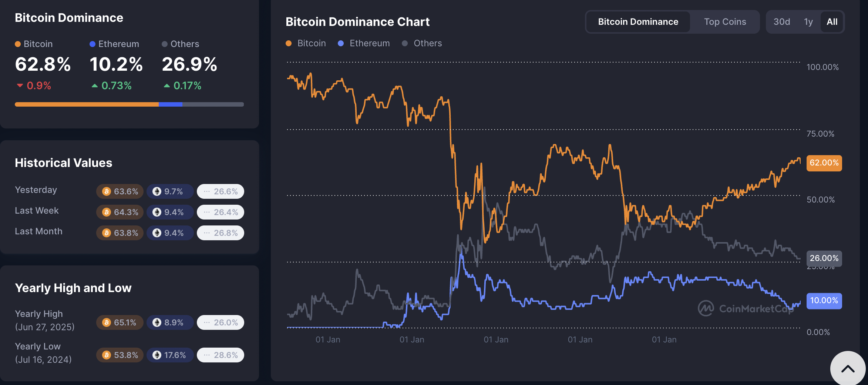Switch to the Top Coins tab
This screenshot has width=868, height=385.
725,22
